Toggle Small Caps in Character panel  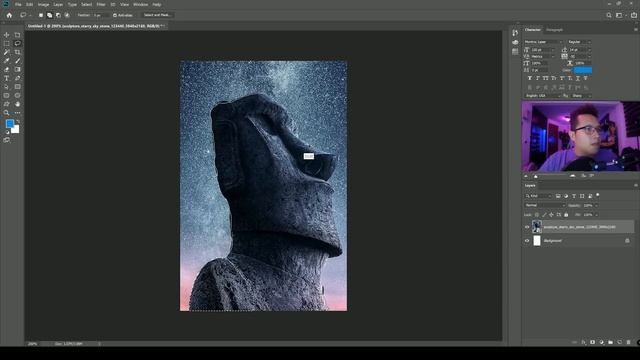pos(554,78)
